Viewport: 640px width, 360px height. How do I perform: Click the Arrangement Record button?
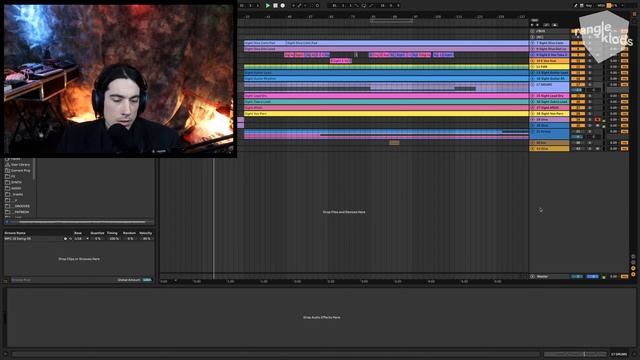point(282,6)
